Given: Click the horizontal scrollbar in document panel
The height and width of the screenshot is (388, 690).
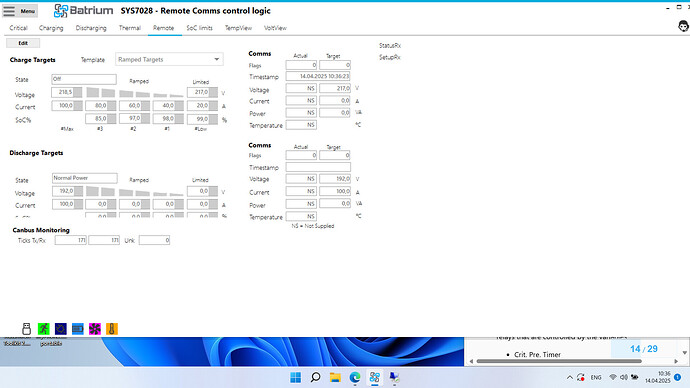Looking at the screenshot, I should pyautogui.click(x=559, y=361).
